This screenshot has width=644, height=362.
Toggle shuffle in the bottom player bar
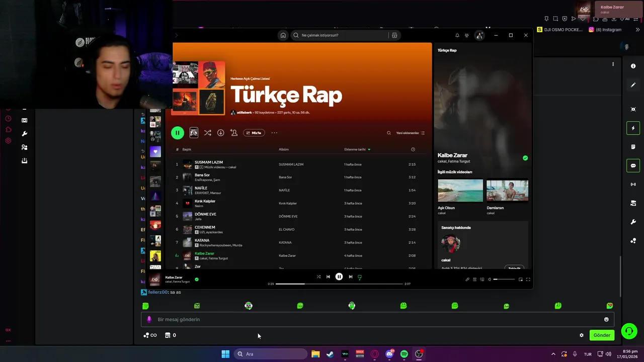[x=318, y=277]
